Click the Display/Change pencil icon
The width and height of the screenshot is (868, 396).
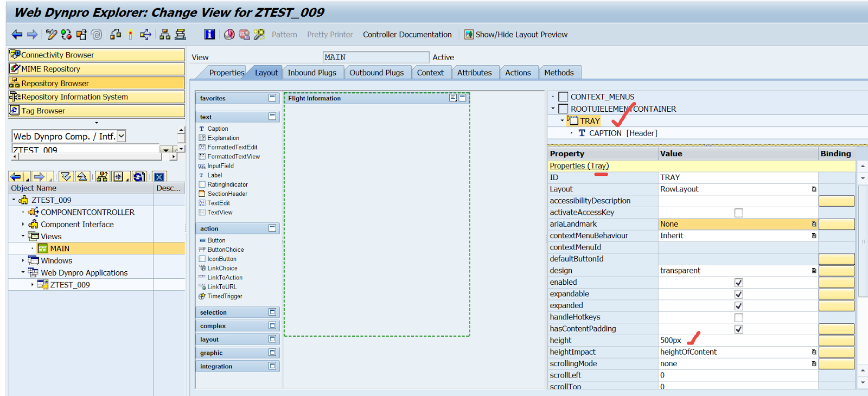(52, 35)
